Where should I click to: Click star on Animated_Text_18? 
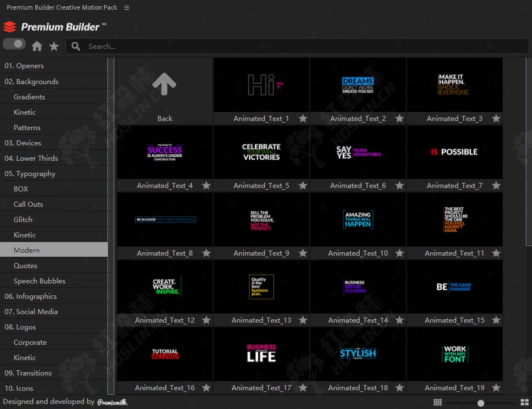[x=400, y=387]
